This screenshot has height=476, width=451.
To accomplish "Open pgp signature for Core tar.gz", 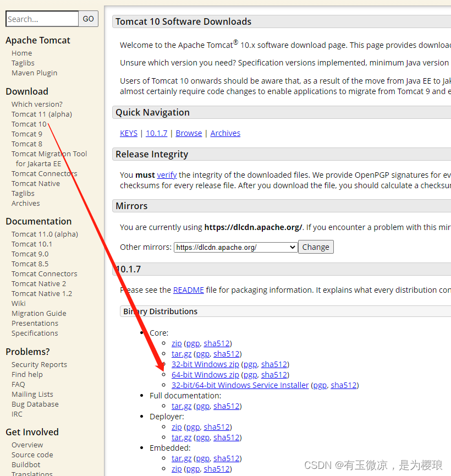I will coord(202,354).
